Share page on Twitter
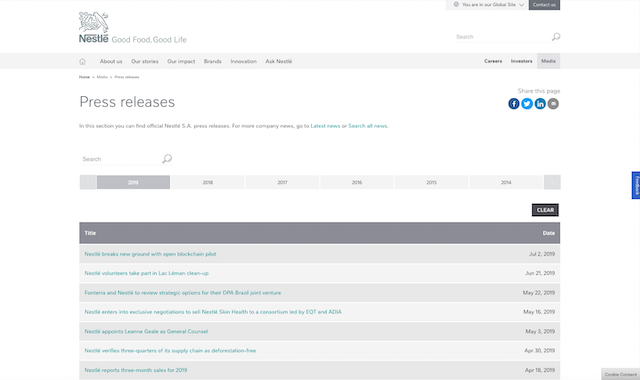 point(527,104)
